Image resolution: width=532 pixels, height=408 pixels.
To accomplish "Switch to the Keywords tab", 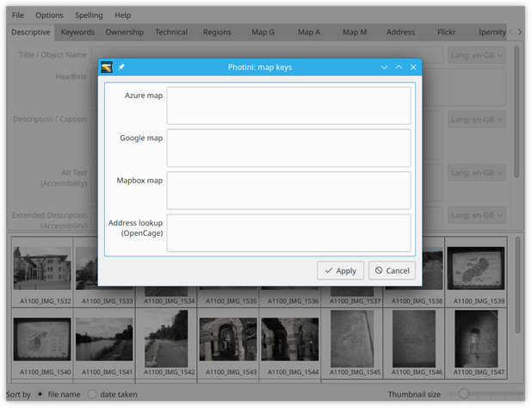I will 77,32.
